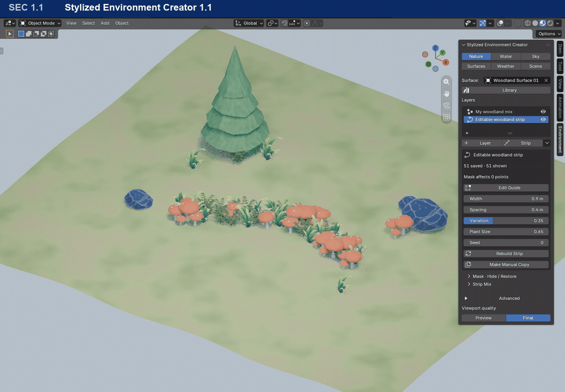
Task: Click the Make Manual Copy button
Action: coord(506,265)
